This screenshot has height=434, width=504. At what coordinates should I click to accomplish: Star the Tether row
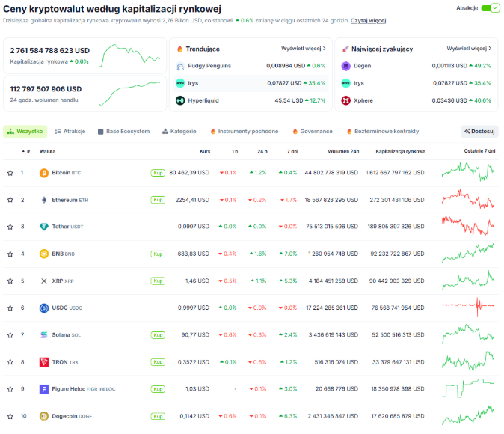[10, 227]
